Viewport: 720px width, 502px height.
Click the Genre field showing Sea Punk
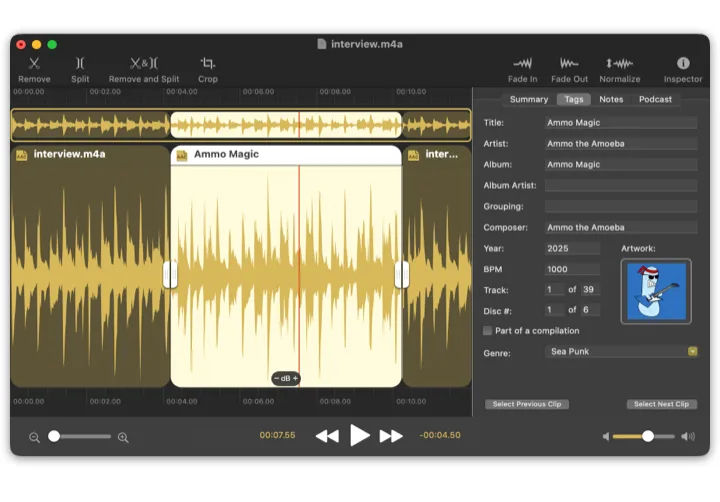point(621,351)
